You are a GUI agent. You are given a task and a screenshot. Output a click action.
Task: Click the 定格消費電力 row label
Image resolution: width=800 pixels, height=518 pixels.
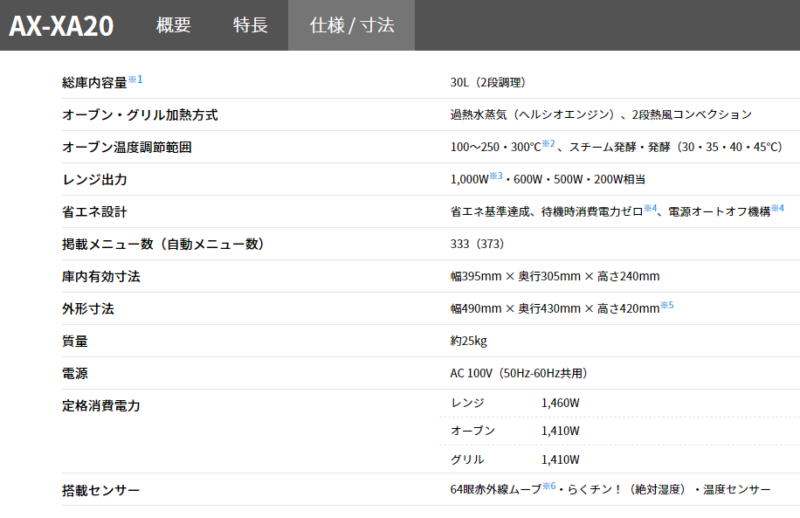click(101, 406)
